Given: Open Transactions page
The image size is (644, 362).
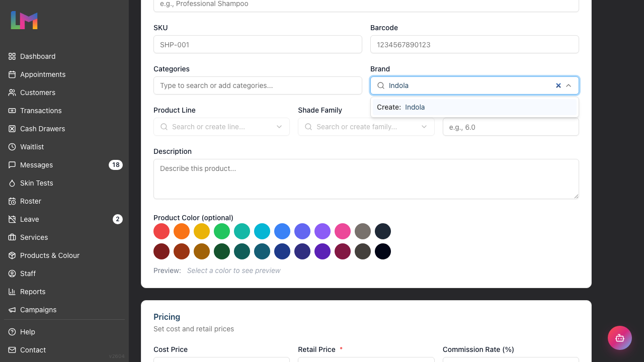Looking at the screenshot, I should (x=64, y=111).
